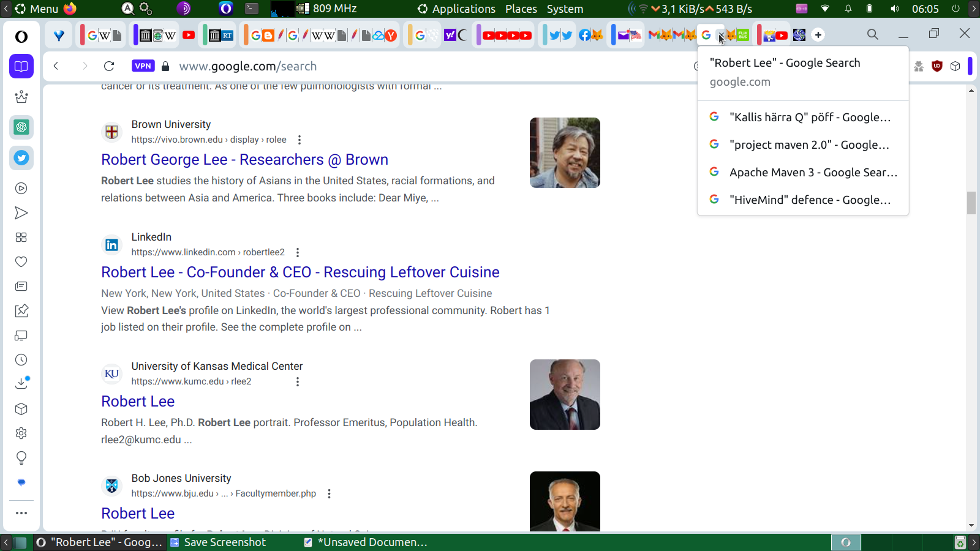980x551 pixels.
Task: Open the extensions cube icon in toolbar
Action: [955, 66]
